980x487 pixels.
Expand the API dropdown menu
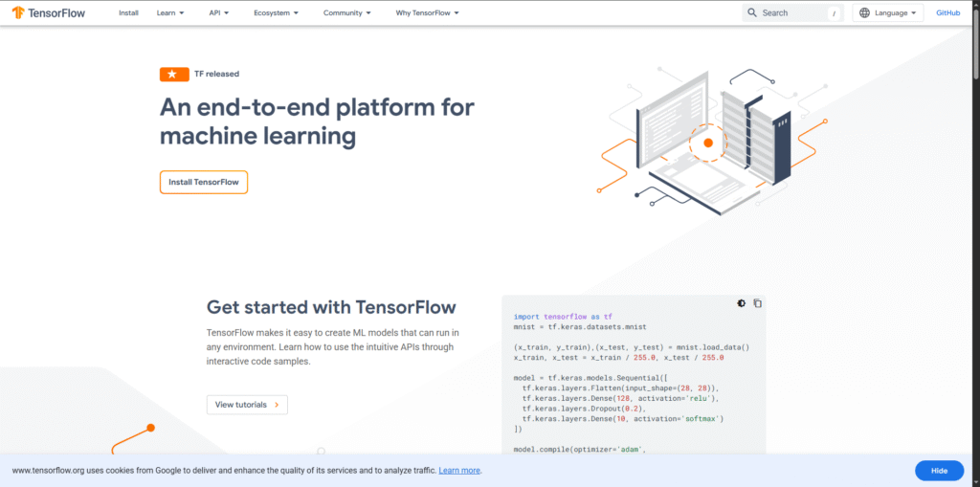coord(219,12)
